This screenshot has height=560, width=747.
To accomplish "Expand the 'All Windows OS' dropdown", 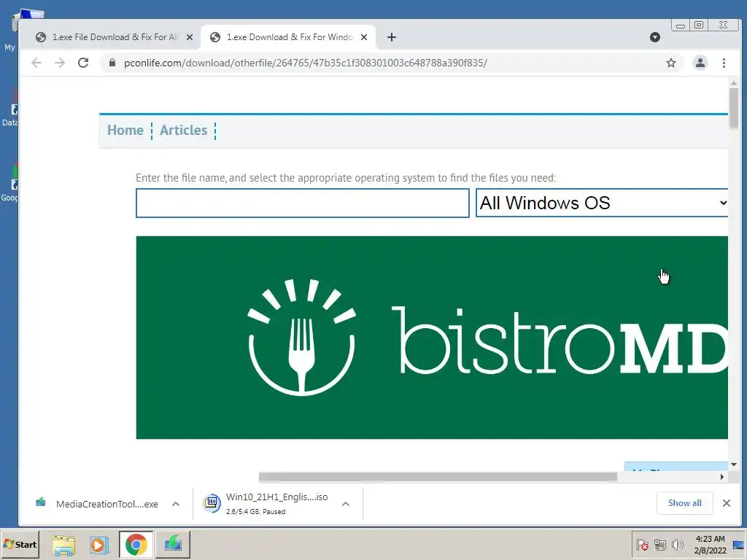I will pos(602,203).
